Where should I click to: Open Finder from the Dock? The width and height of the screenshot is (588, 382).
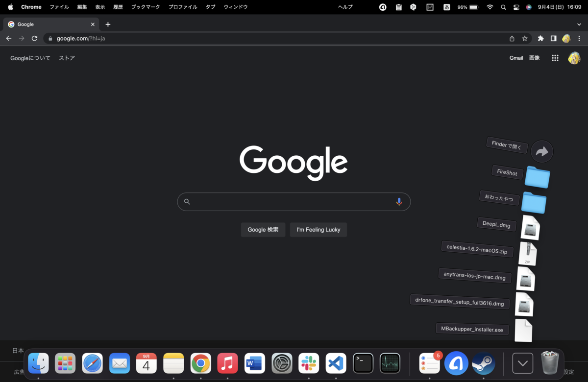pos(38,363)
